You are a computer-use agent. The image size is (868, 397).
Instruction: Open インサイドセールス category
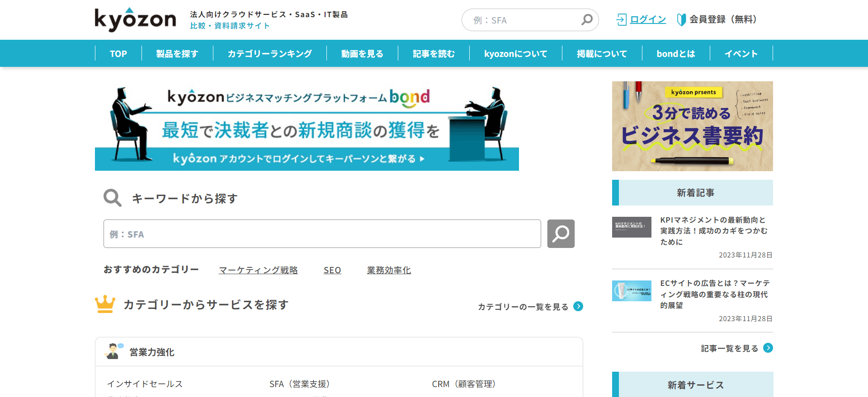coord(145,384)
